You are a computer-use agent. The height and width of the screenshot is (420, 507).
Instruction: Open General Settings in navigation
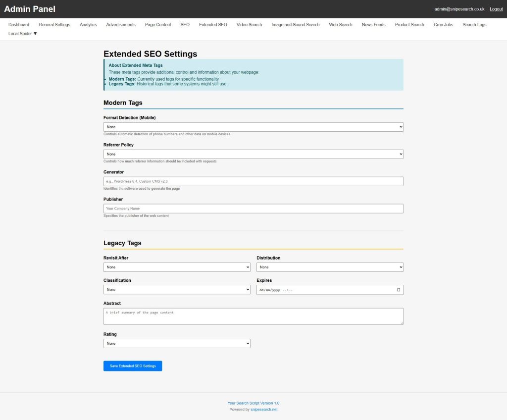point(54,25)
